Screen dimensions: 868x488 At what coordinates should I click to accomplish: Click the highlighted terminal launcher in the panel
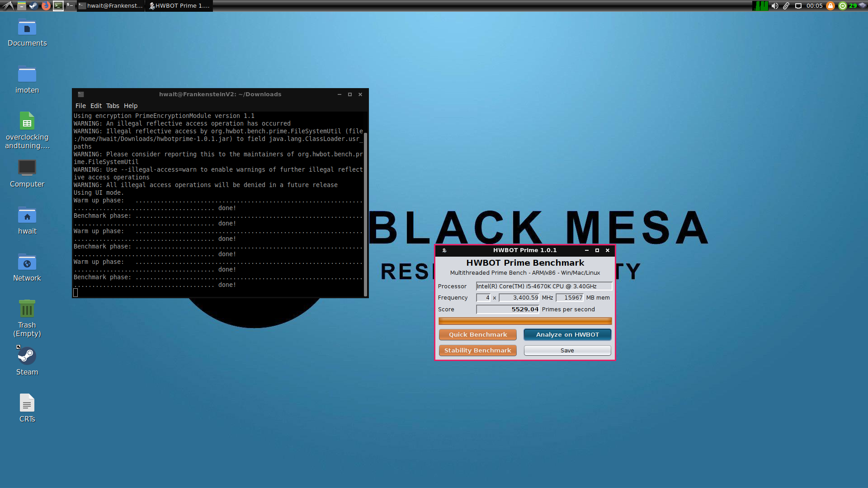click(x=58, y=6)
